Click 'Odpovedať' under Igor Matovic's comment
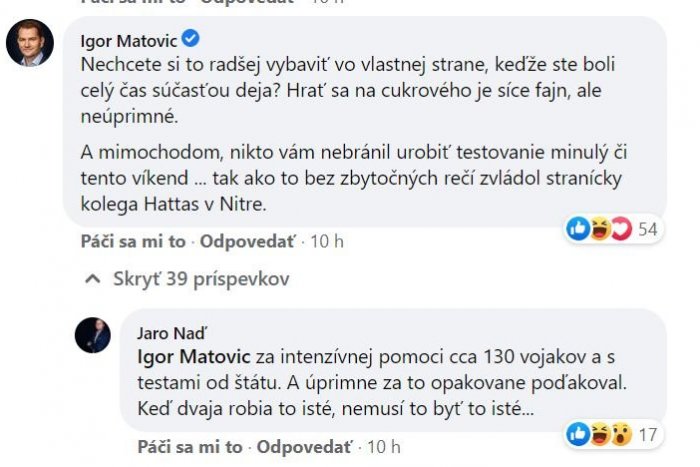This screenshot has height=467, width=700. point(248,241)
